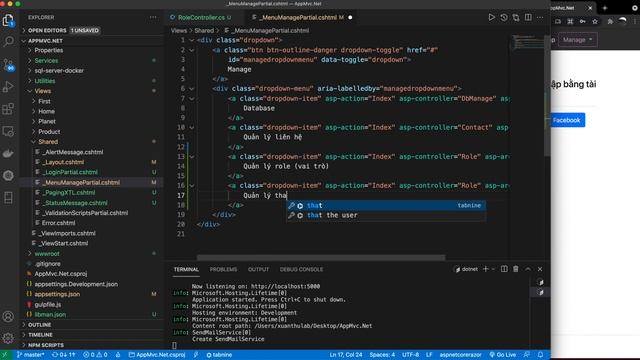This screenshot has height=360, width=640.
Task: Switch to the RoleController.cs tab
Action: click(x=201, y=18)
